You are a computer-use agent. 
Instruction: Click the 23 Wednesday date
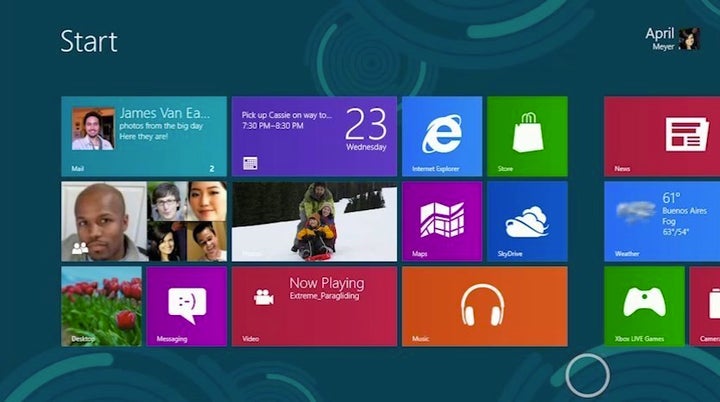(366, 130)
